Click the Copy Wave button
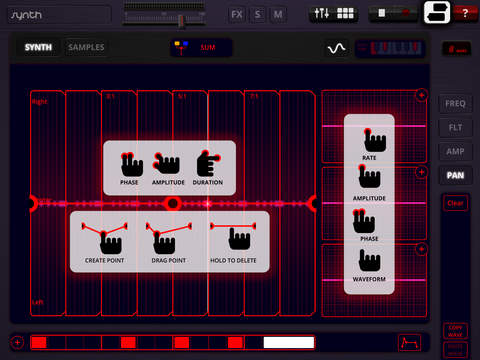This screenshot has width=480, height=360. 455,331
